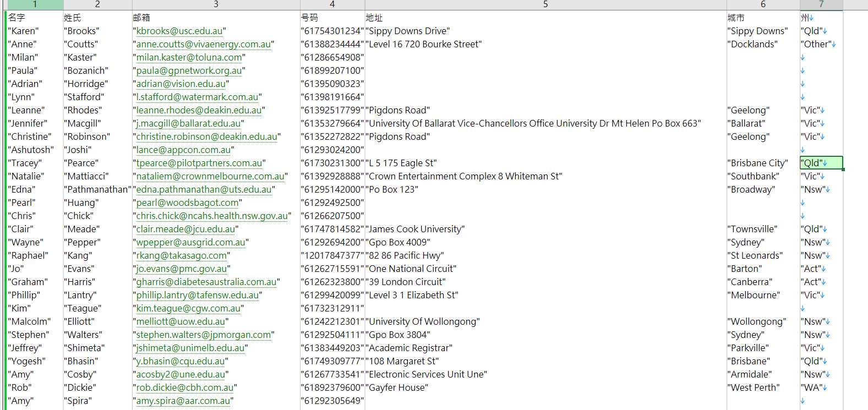The image size is (868, 410).
Task: Open email link leanne.rhodes@deakin.edu.au
Action: 199,110
